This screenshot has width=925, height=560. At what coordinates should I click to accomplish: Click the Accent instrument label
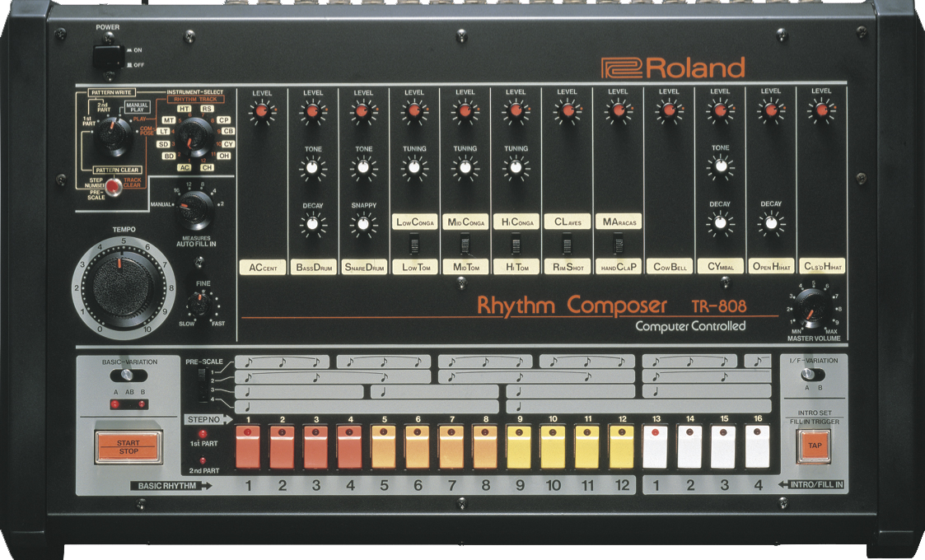[x=263, y=268]
